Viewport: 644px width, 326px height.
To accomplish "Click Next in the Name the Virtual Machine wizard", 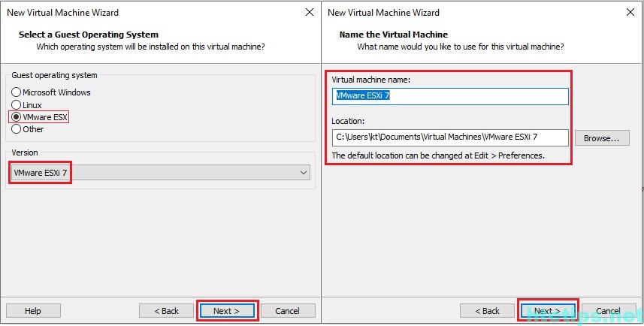I will pyautogui.click(x=548, y=311).
